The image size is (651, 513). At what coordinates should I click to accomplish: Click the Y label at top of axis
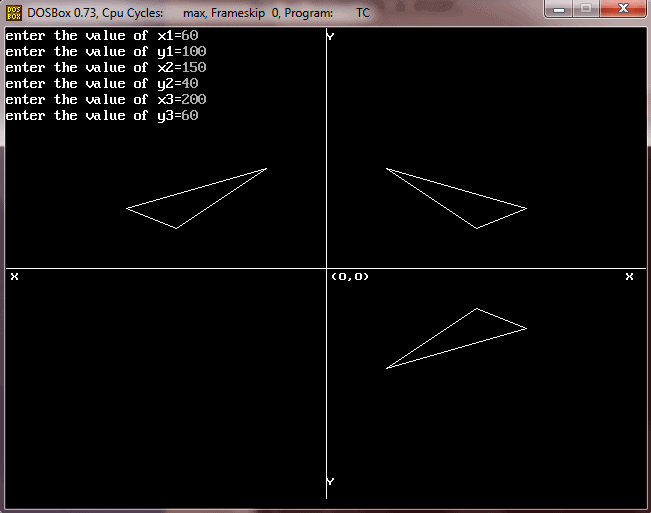point(330,36)
